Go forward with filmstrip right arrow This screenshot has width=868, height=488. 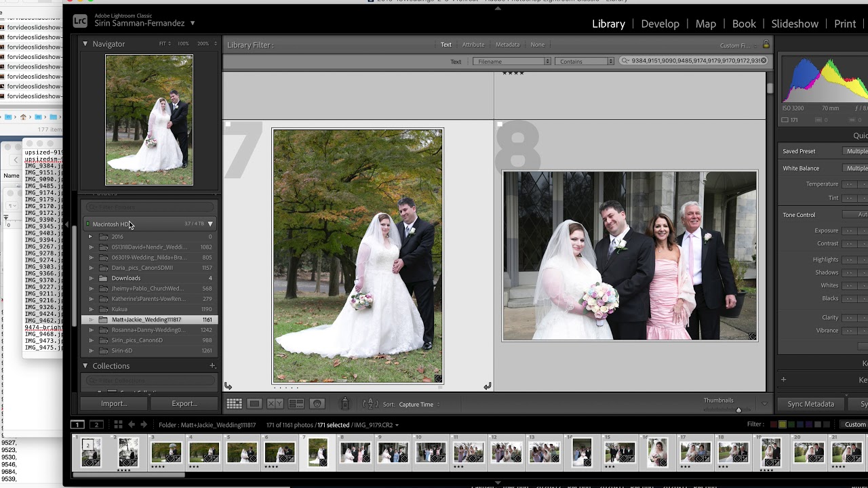(x=144, y=424)
